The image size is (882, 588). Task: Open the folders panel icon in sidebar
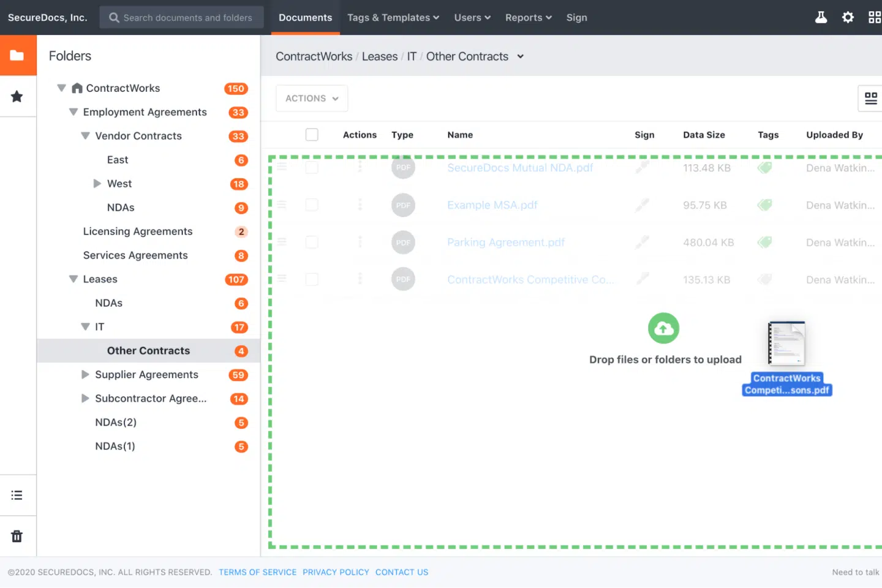pos(17,56)
